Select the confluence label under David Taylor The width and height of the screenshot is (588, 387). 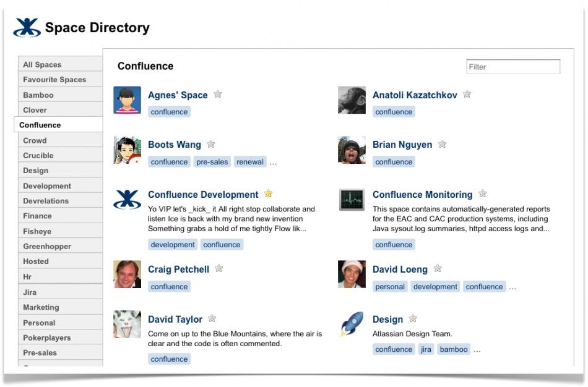169,359
